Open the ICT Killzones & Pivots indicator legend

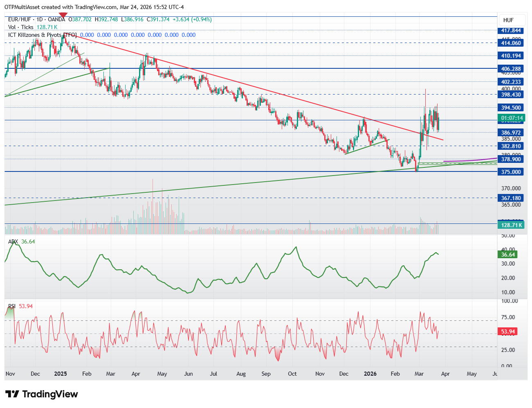coord(42,35)
